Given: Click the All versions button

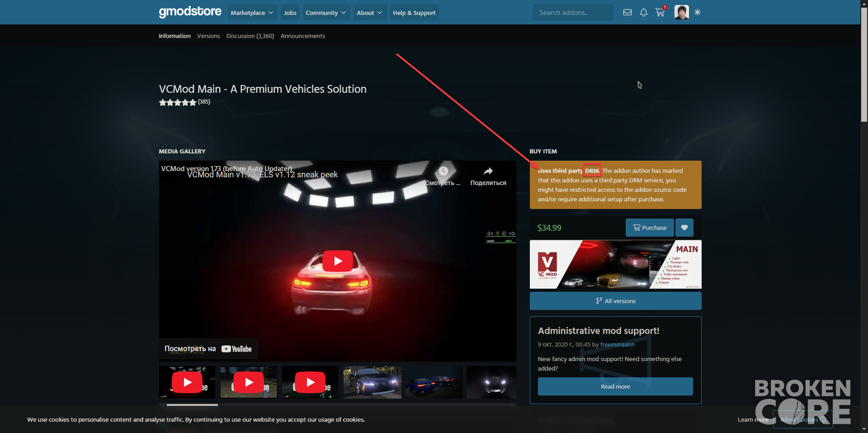Looking at the screenshot, I should (x=616, y=301).
